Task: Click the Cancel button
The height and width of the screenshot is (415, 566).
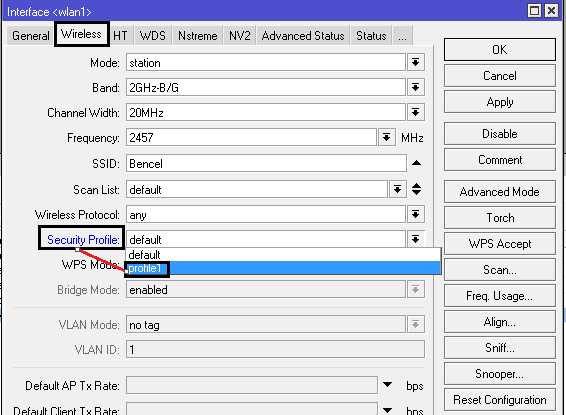Action: 500,76
